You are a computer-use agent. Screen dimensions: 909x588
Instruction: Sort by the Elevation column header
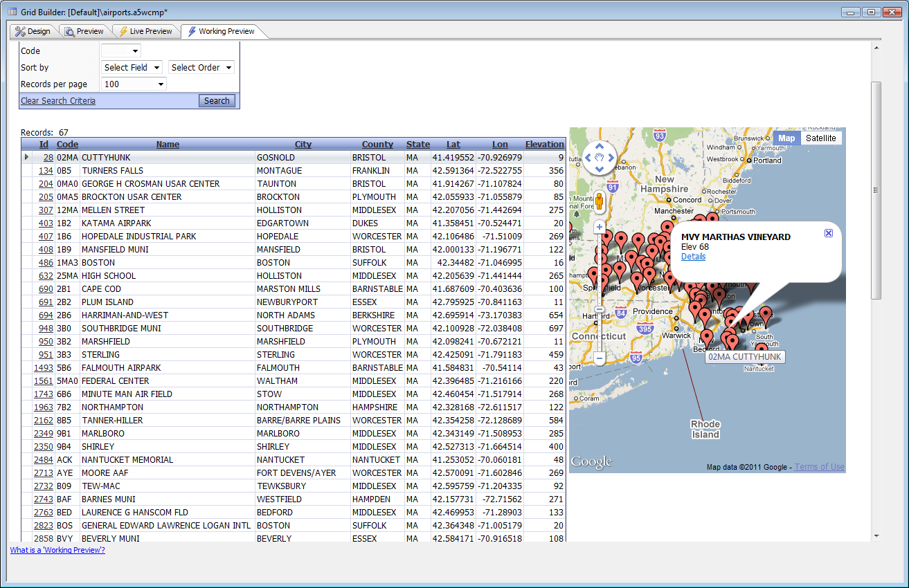pyautogui.click(x=544, y=145)
